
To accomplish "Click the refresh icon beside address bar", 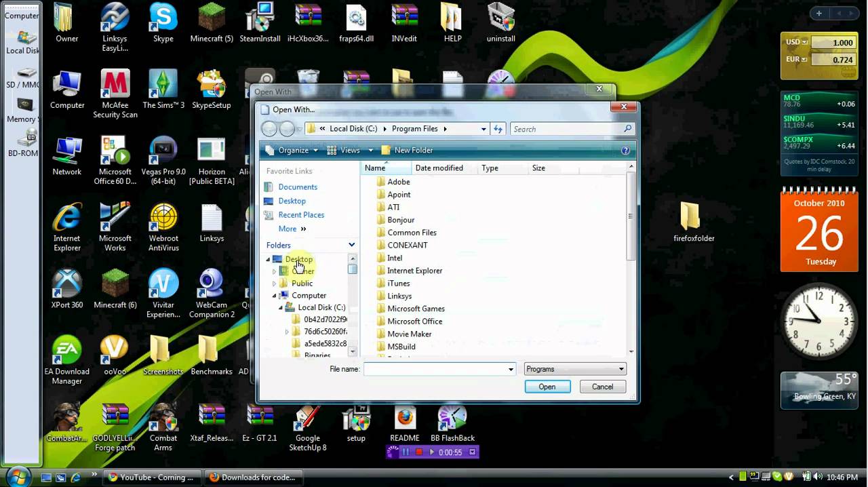I will 498,129.
